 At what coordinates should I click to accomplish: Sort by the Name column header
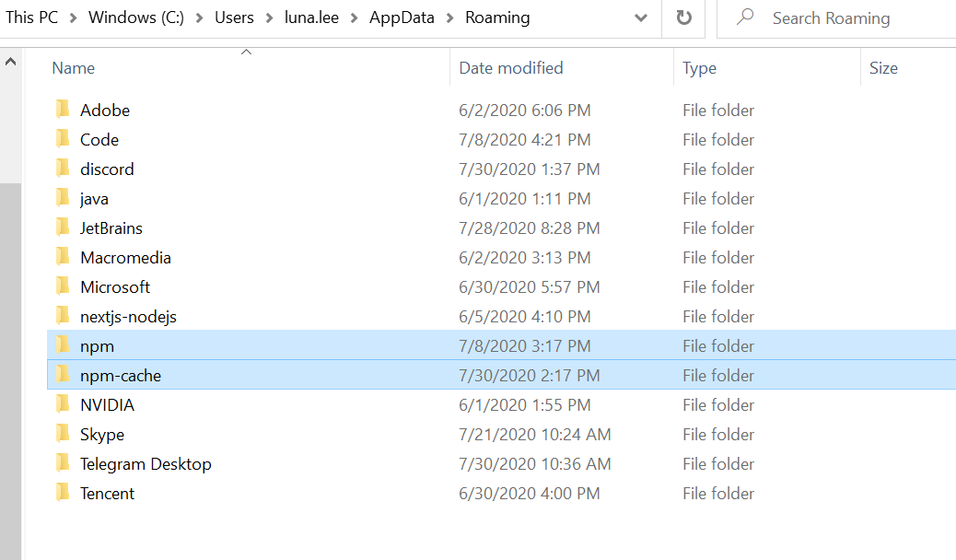pyautogui.click(x=74, y=68)
